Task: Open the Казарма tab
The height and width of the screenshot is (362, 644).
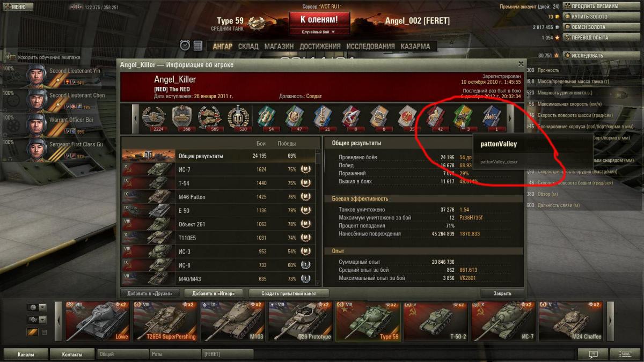Action: click(415, 46)
